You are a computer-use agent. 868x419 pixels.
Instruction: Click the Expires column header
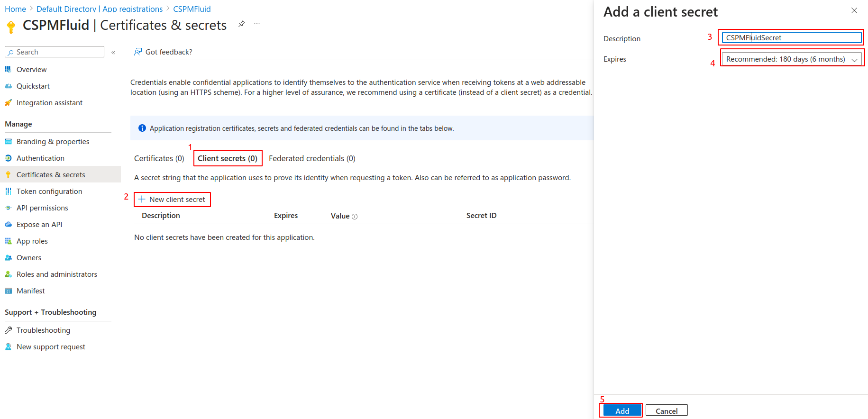click(x=286, y=215)
